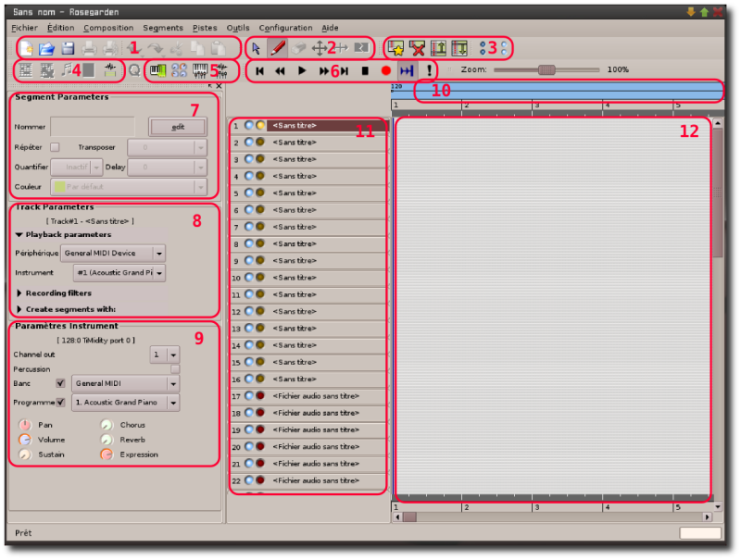
Task: Open the Delay dropdown
Action: point(168,167)
